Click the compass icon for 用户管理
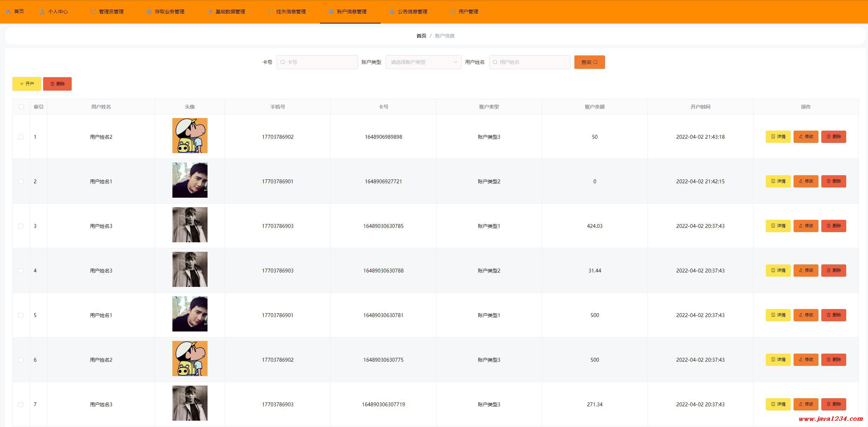The height and width of the screenshot is (427, 868). pos(453,12)
